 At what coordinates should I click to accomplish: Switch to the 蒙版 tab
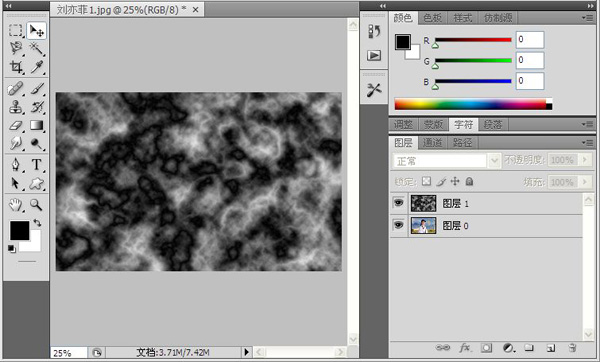pyautogui.click(x=433, y=124)
